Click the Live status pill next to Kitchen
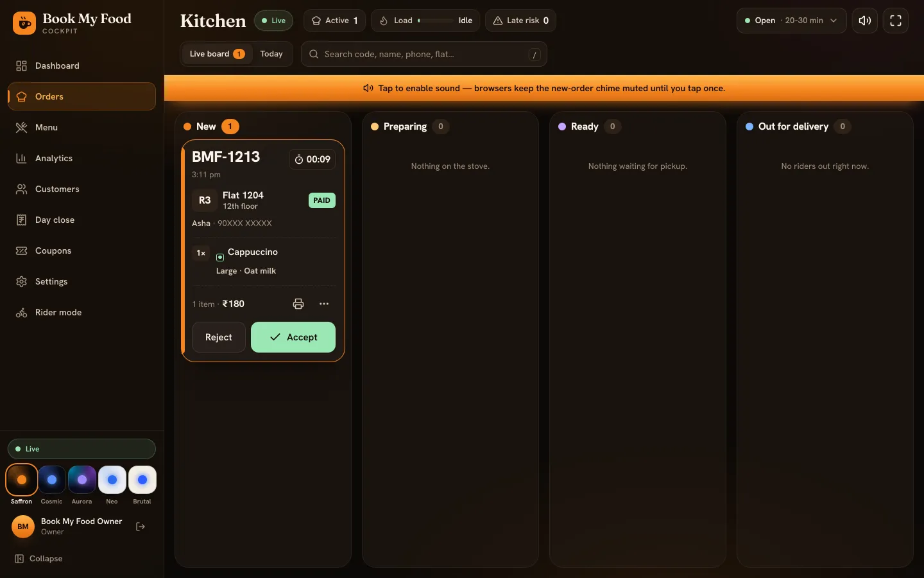Viewport: 924px width, 578px height. (x=274, y=21)
